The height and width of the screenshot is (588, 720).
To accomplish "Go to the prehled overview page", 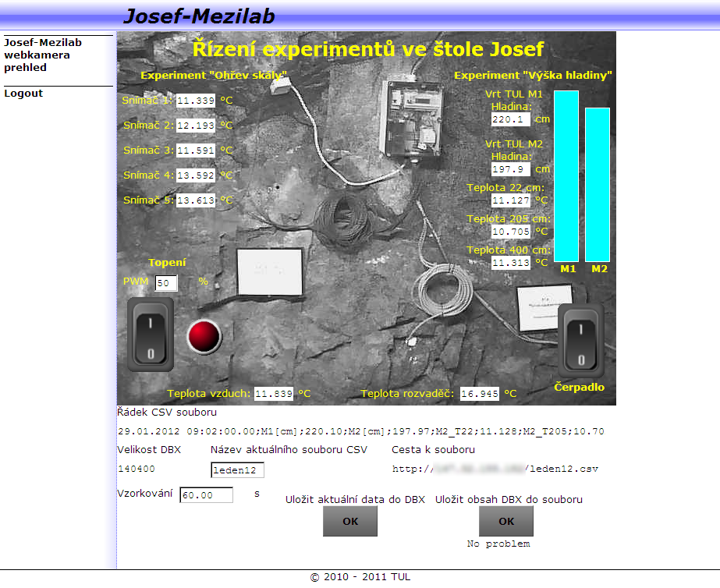I will pyautogui.click(x=25, y=68).
